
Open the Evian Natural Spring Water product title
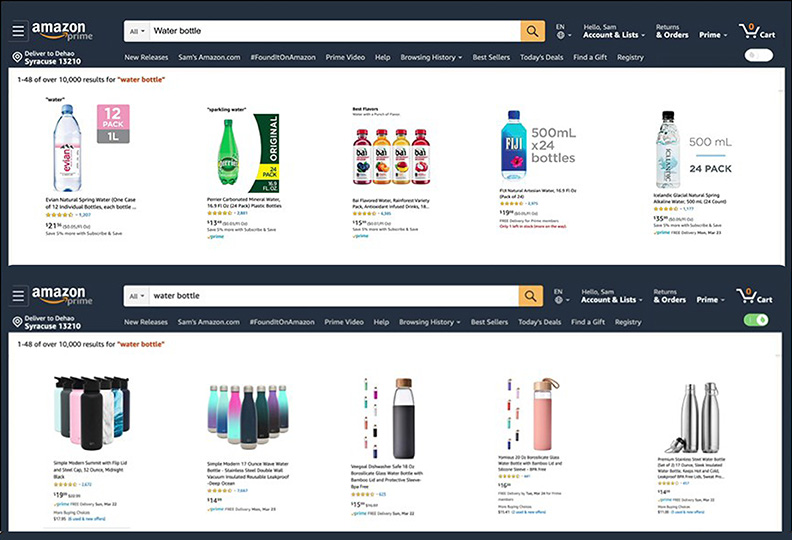tap(91, 203)
